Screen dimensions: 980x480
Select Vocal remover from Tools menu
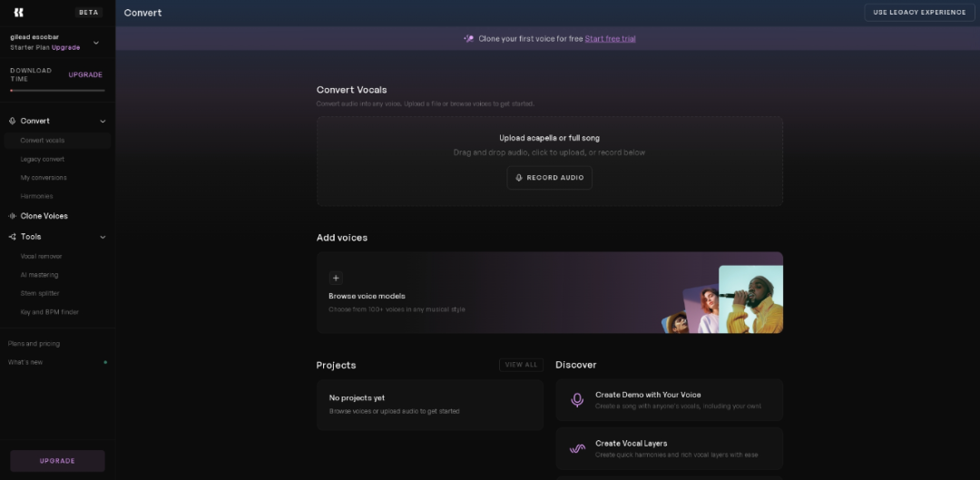tap(42, 257)
